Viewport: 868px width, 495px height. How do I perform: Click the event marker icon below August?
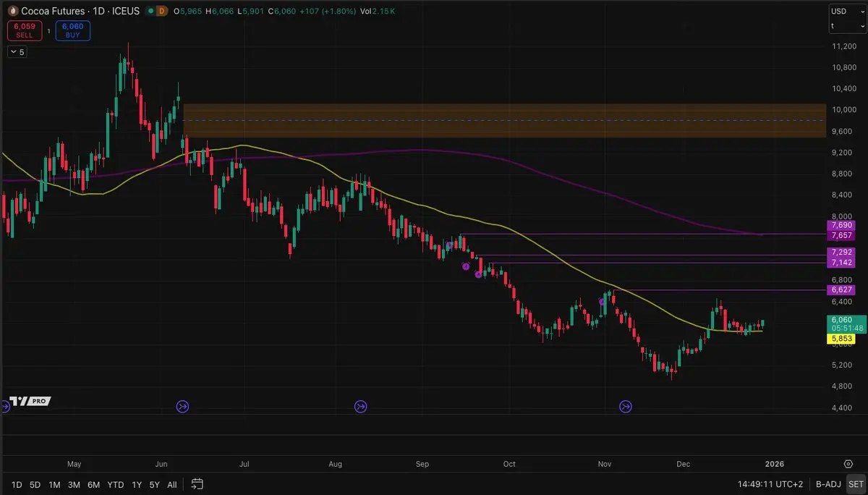point(361,407)
